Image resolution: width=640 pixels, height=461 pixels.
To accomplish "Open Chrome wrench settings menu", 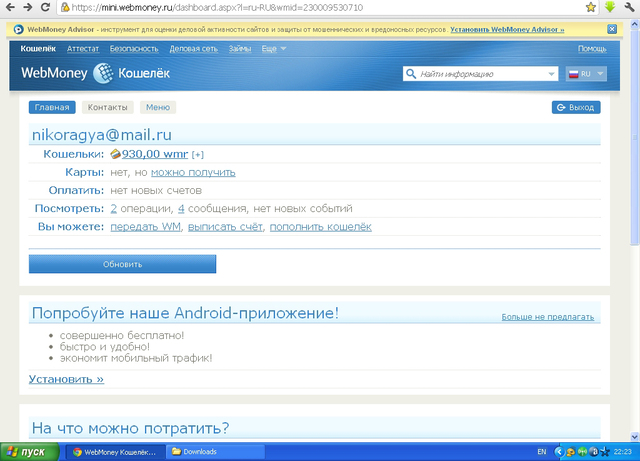I will click(629, 7).
